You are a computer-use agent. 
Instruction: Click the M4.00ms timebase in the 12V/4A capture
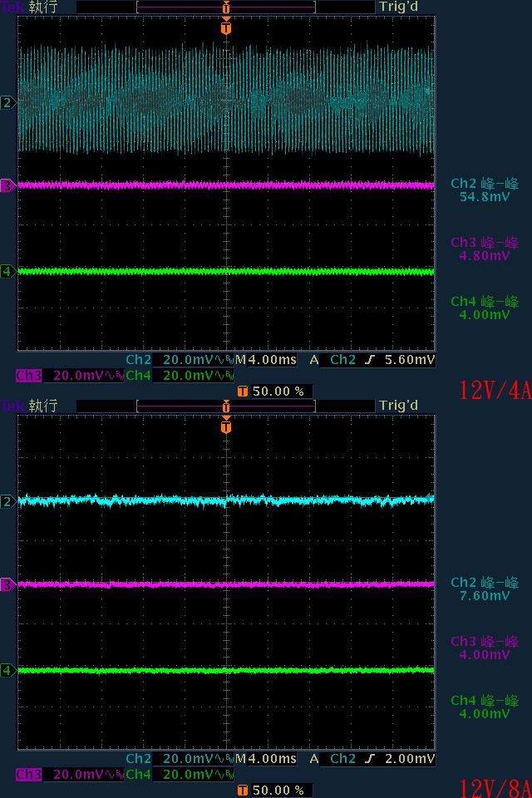266,360
